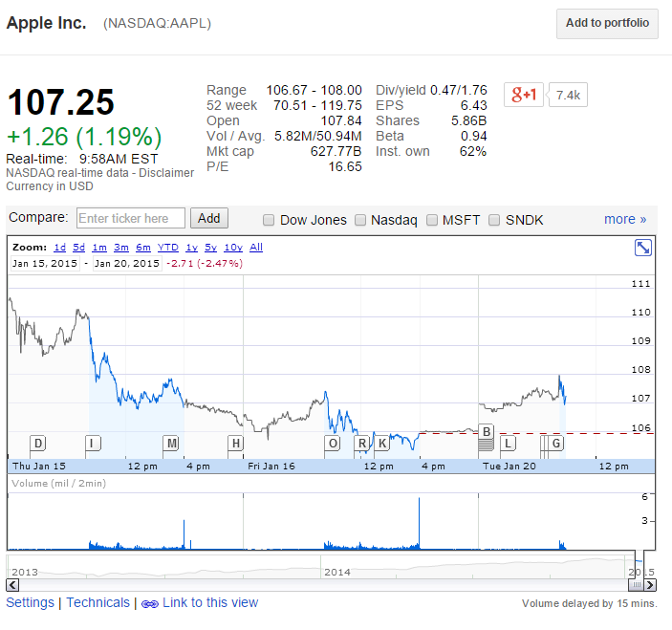The image size is (672, 630).
Task: Click the EPS value 6.43
Action: coord(473,105)
